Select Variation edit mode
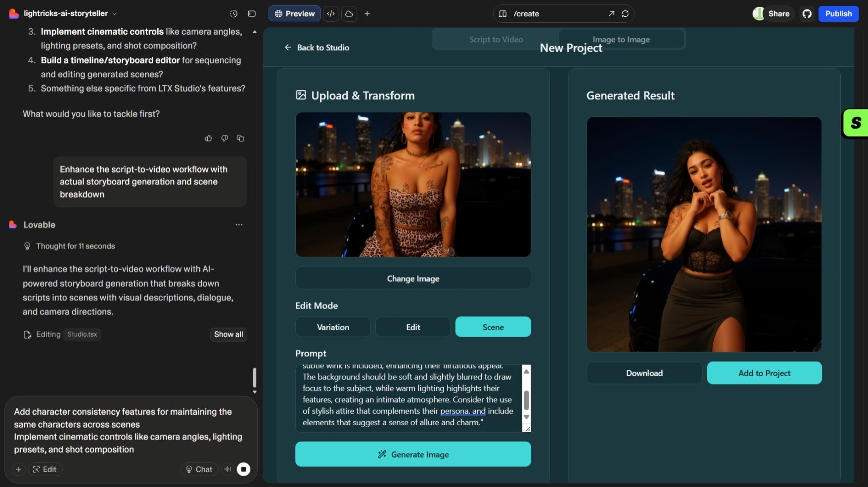 pyautogui.click(x=333, y=327)
